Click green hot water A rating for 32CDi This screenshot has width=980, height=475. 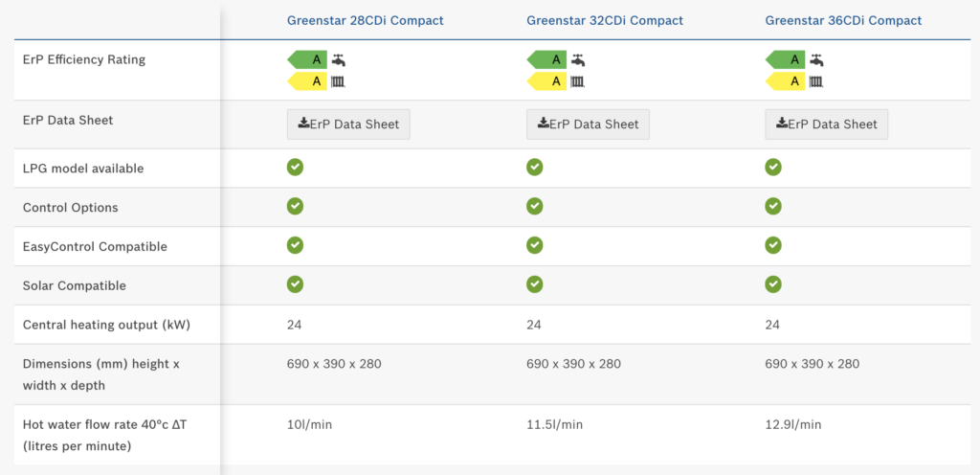[x=546, y=60]
